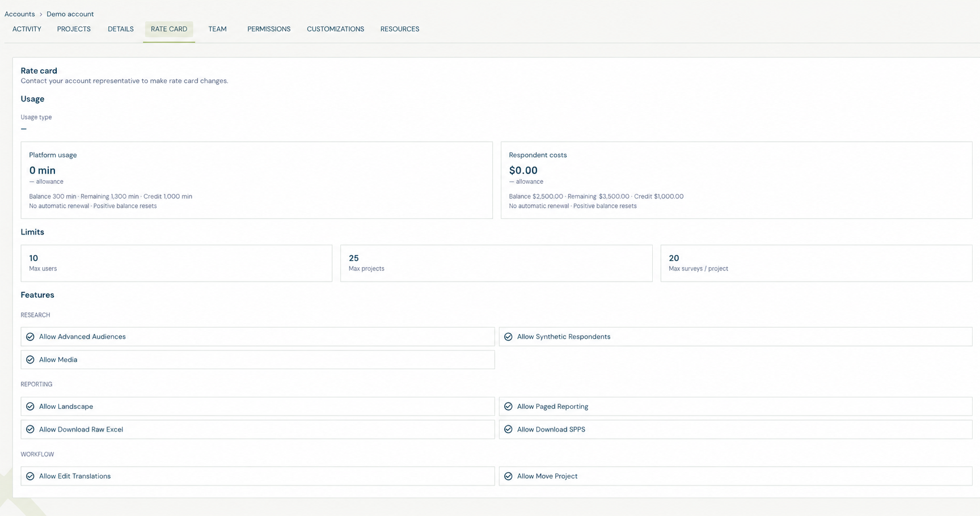
Task: Switch to the Projects tab
Action: pos(74,29)
